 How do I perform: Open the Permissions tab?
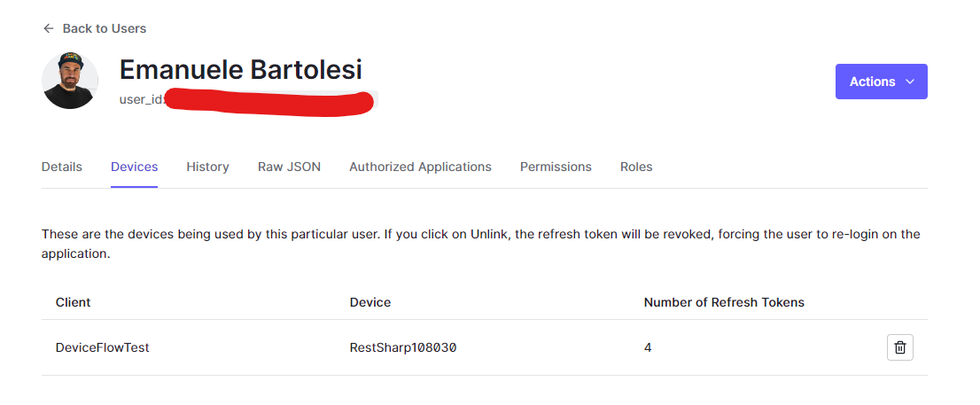(556, 167)
